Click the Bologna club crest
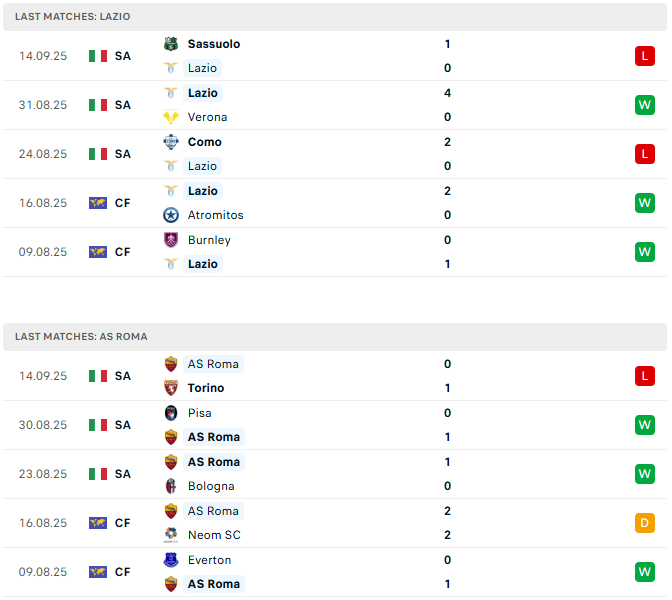This screenshot has height=600, width=672. tap(171, 486)
